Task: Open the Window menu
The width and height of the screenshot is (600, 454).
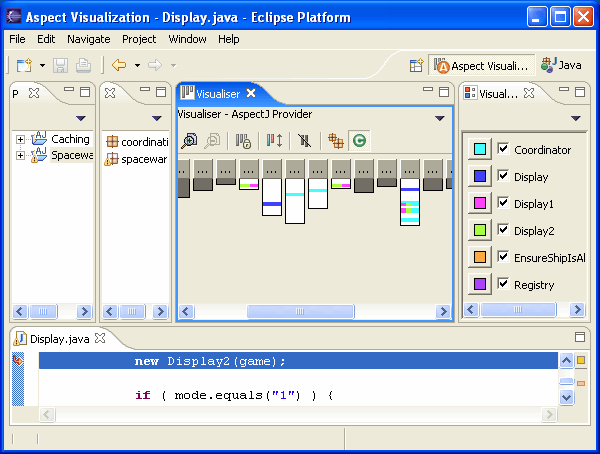Action: pos(188,39)
